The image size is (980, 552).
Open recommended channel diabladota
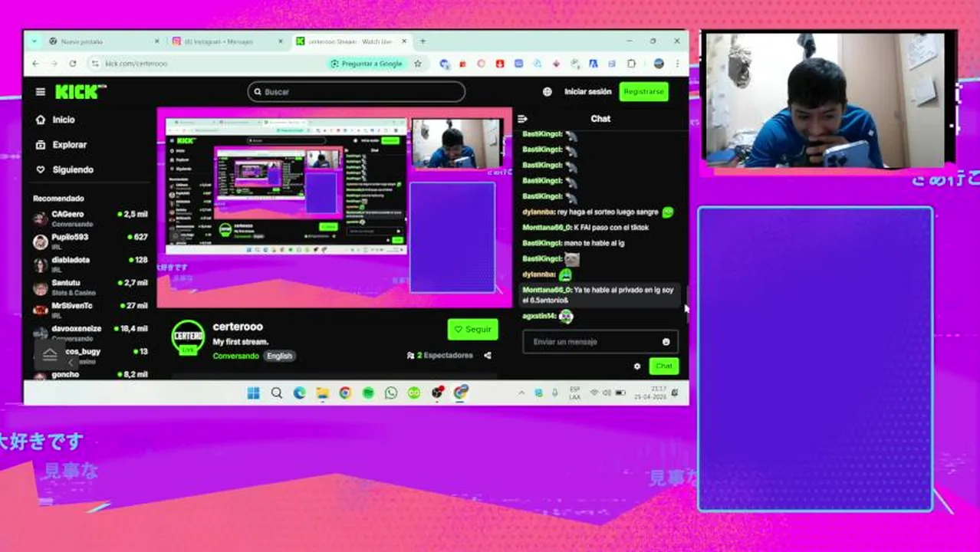coord(90,264)
